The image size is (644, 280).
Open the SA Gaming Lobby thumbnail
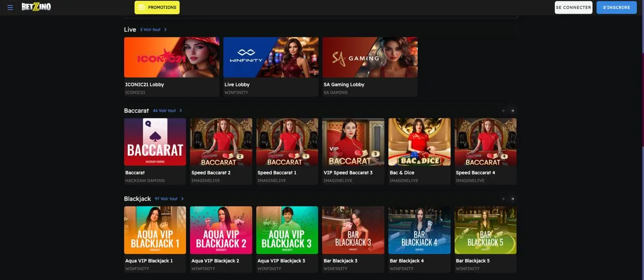[370, 57]
